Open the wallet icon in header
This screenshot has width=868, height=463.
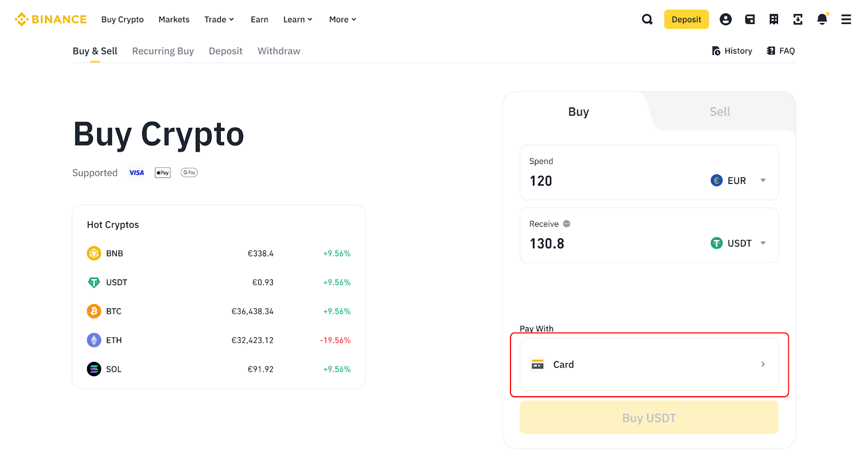pos(750,20)
